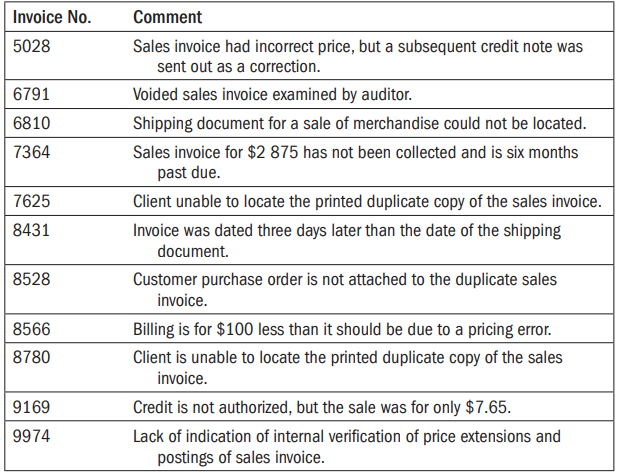Viewport: 619px width, 473px height.
Task: Click the Invoice No. column header
Action: click(52, 18)
